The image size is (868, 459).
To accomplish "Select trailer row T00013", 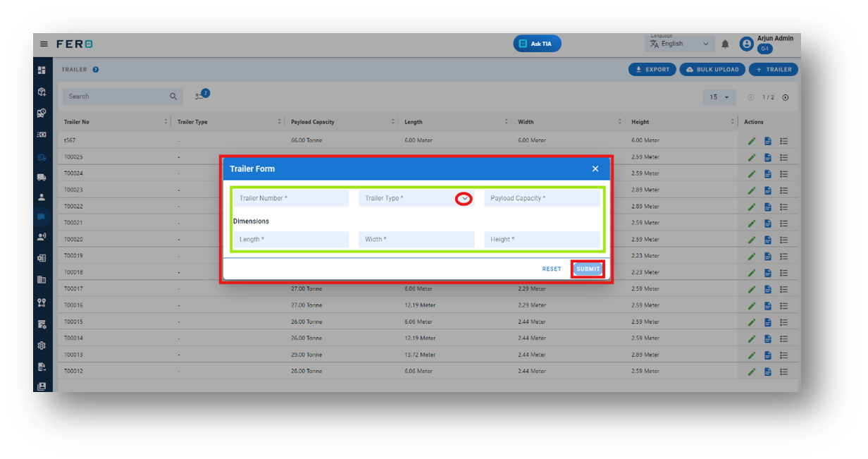I will tap(429, 355).
